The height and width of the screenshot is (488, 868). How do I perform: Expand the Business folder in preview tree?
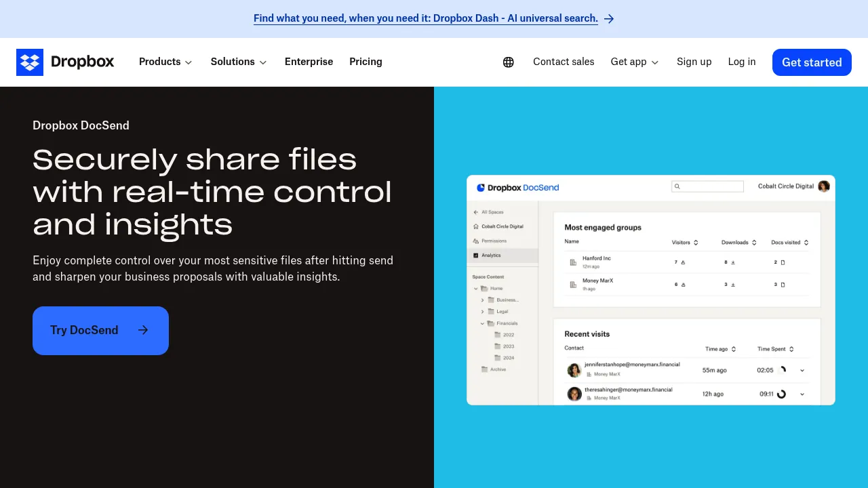(482, 300)
